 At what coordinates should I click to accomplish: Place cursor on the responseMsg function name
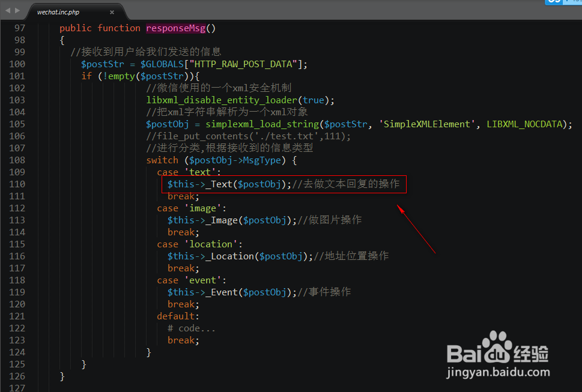click(175, 28)
